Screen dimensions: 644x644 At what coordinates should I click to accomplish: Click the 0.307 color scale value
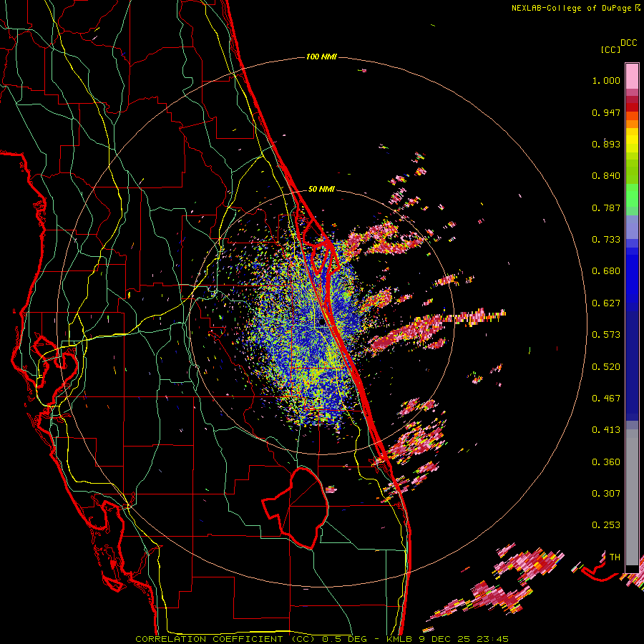click(606, 494)
